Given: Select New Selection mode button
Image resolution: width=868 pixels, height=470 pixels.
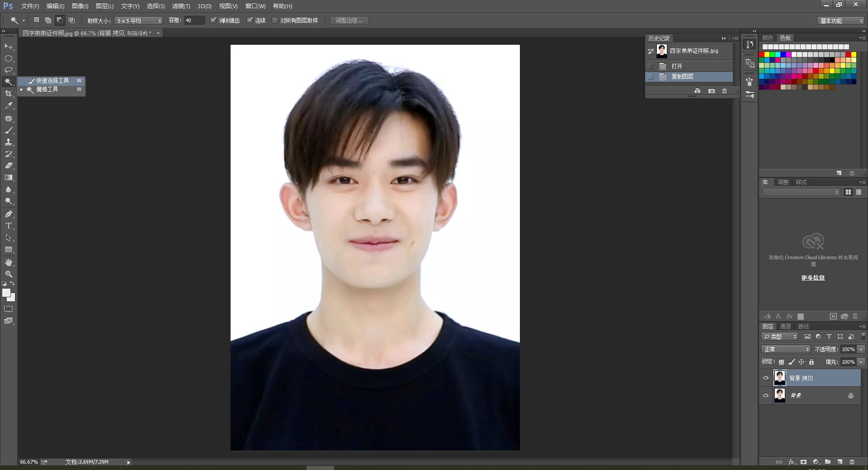Looking at the screenshot, I should pos(37,20).
